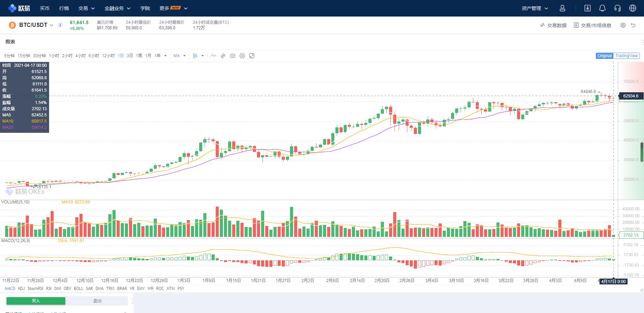Enable the KDJ indicator
This screenshot has height=313, width=644.
pyautogui.click(x=21, y=289)
